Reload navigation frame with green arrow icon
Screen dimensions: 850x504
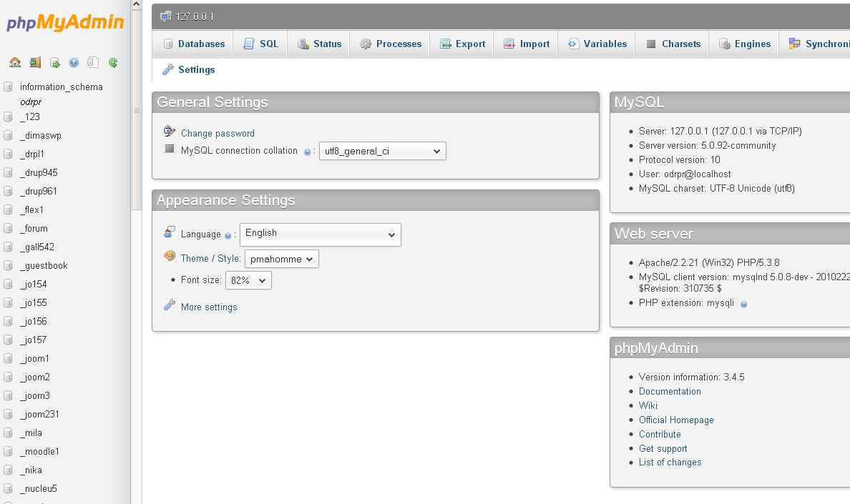(113, 63)
